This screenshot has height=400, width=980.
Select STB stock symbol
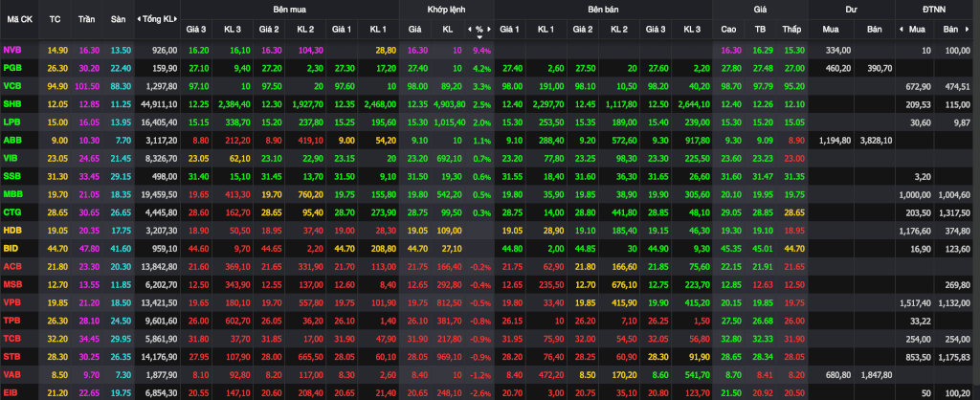pyautogui.click(x=11, y=356)
